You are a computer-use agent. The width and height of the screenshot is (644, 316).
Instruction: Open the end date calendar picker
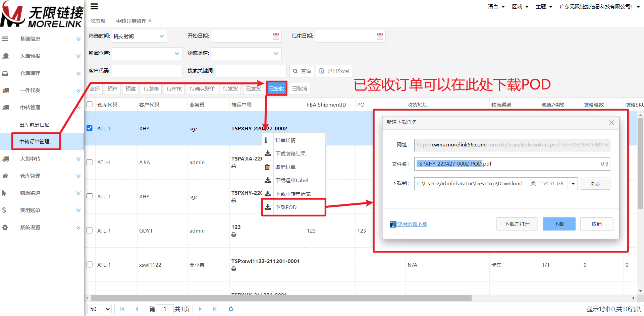coord(380,36)
